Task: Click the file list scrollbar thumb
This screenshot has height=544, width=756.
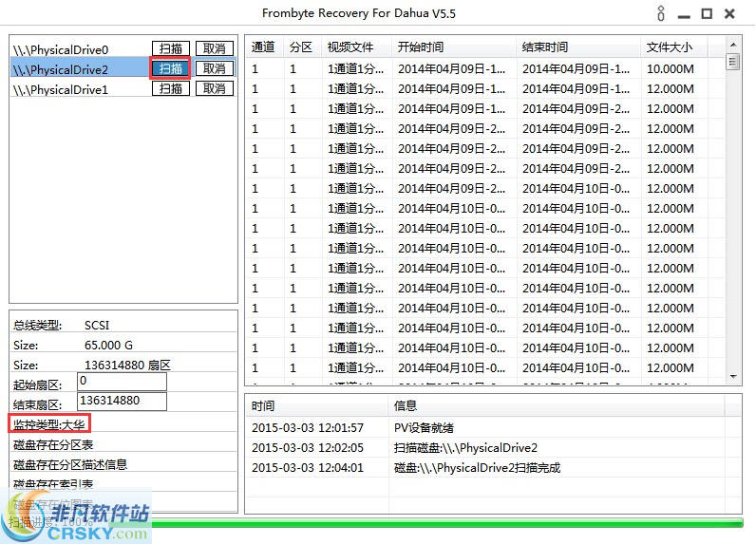Action: [x=733, y=62]
